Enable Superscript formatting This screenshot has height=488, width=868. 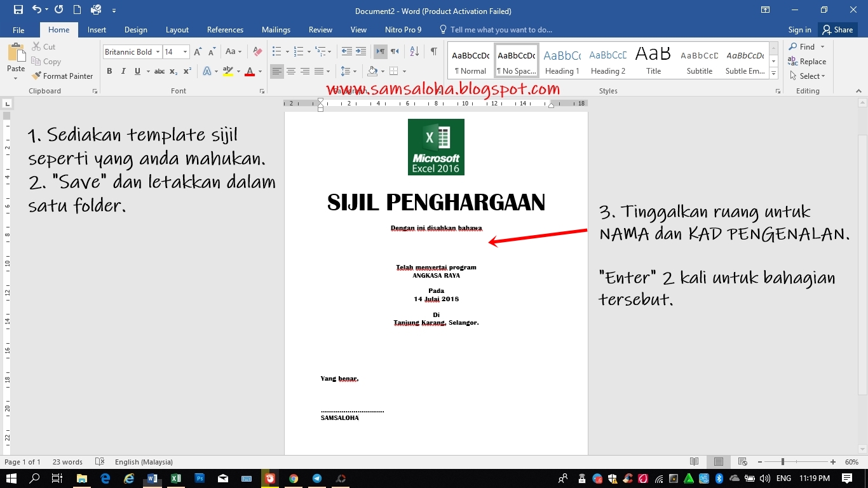pos(186,71)
